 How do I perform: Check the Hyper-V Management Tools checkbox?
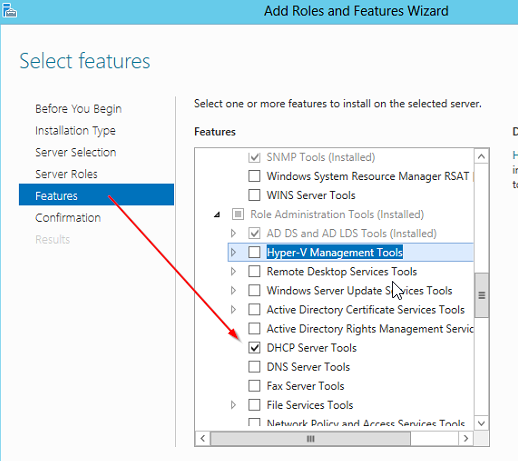point(254,252)
